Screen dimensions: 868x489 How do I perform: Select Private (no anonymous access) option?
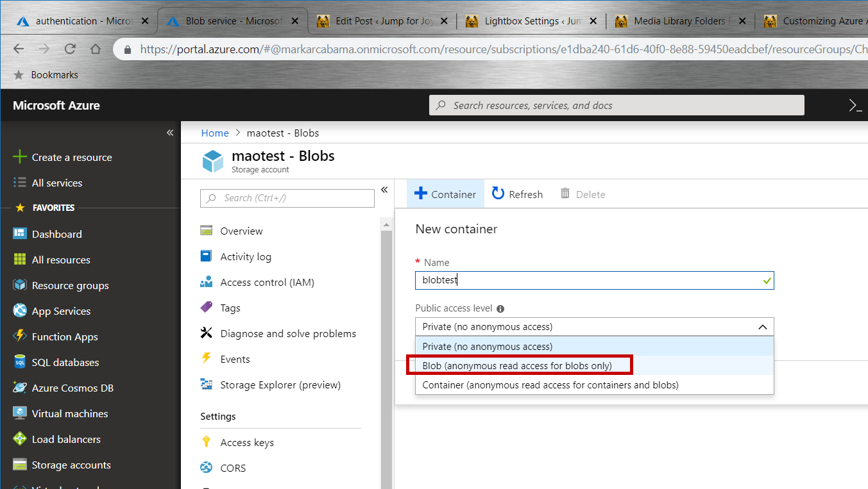coord(595,347)
